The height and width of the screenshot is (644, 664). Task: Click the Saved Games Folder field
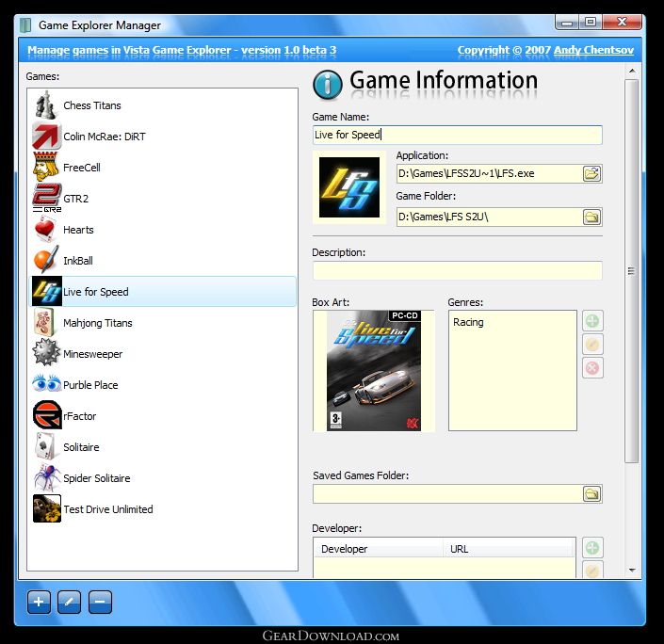coord(448,493)
